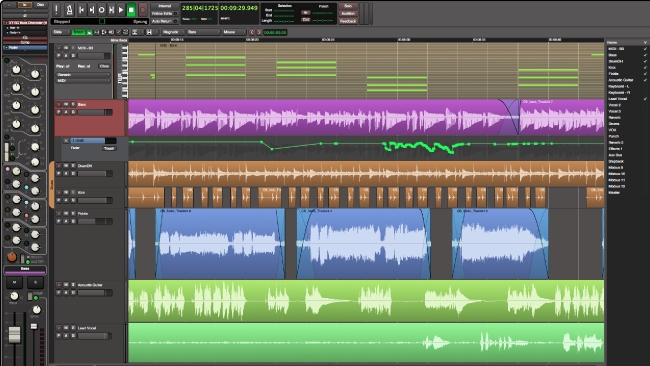Enable the Solo alert button

(348, 6)
